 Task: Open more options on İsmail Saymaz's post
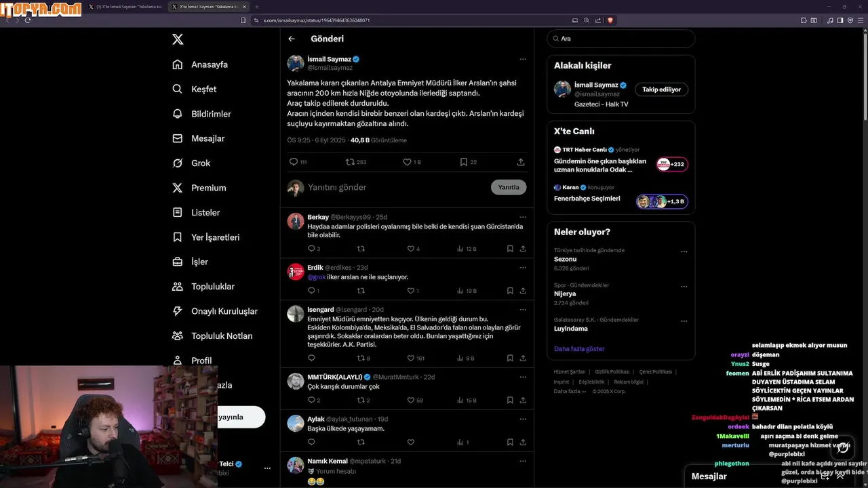pyautogui.click(x=523, y=59)
